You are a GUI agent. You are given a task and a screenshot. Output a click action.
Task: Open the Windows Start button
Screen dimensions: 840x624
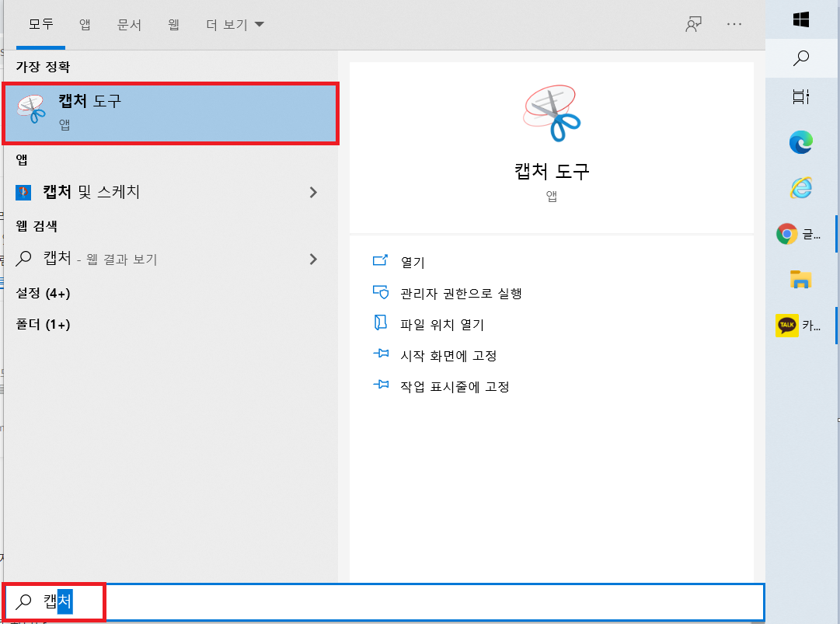[801, 19]
